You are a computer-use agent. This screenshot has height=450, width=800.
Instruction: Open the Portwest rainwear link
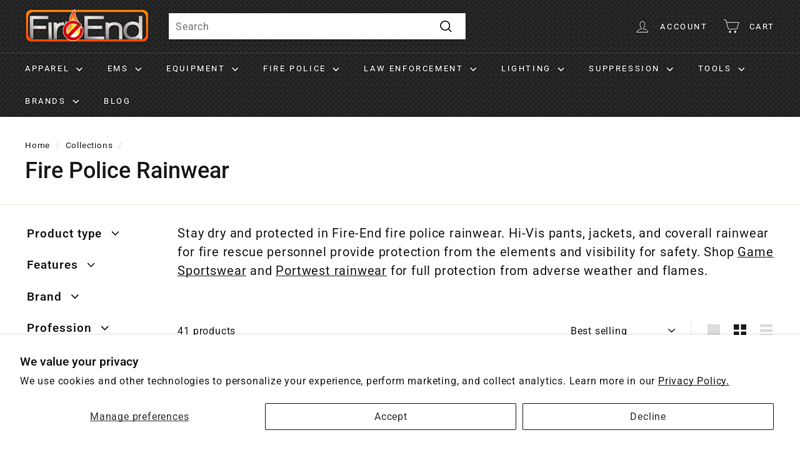[331, 271]
